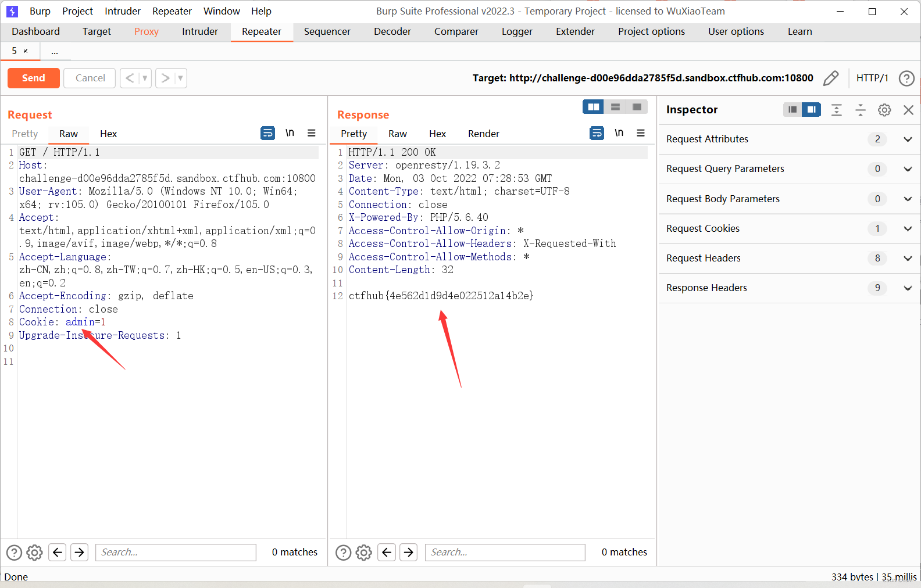Image resolution: width=921 pixels, height=588 pixels.
Task: Show Response in Render view
Action: [x=484, y=134]
